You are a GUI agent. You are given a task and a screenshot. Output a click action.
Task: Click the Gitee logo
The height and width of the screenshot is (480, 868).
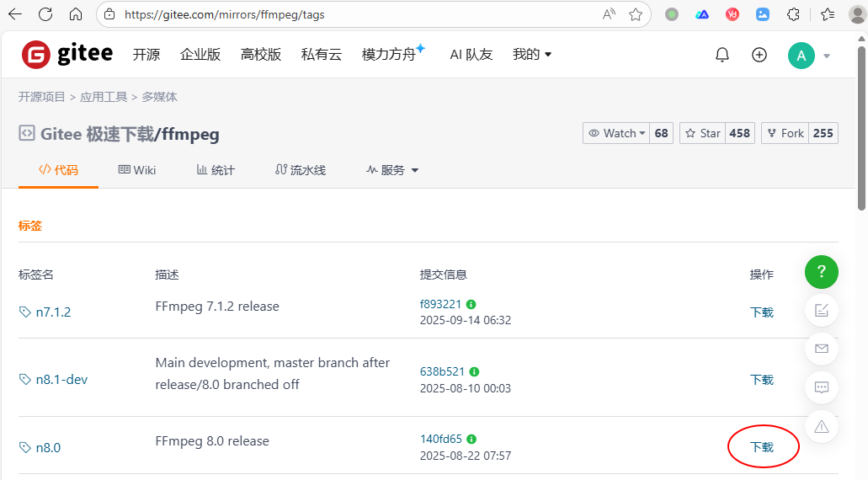click(67, 54)
